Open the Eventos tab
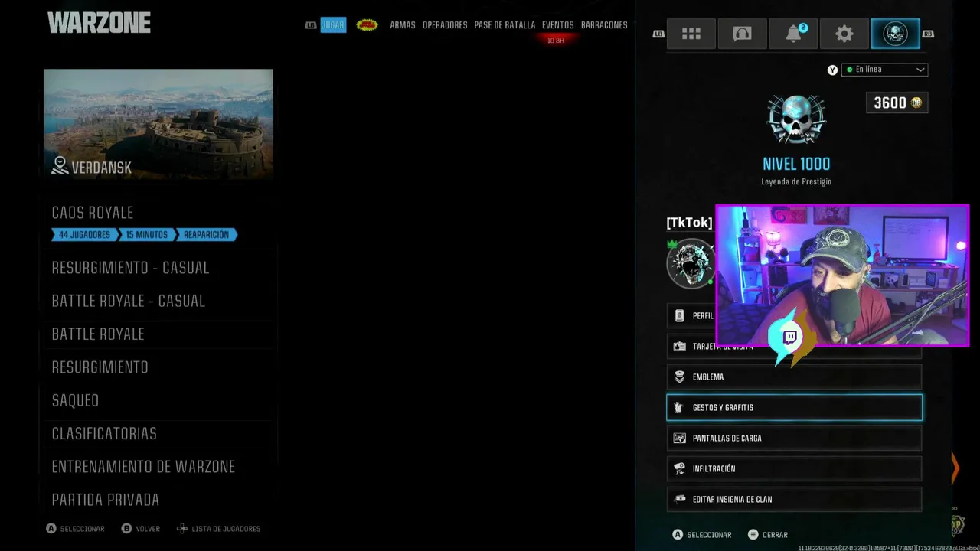This screenshot has height=551, width=980. pos(557,25)
